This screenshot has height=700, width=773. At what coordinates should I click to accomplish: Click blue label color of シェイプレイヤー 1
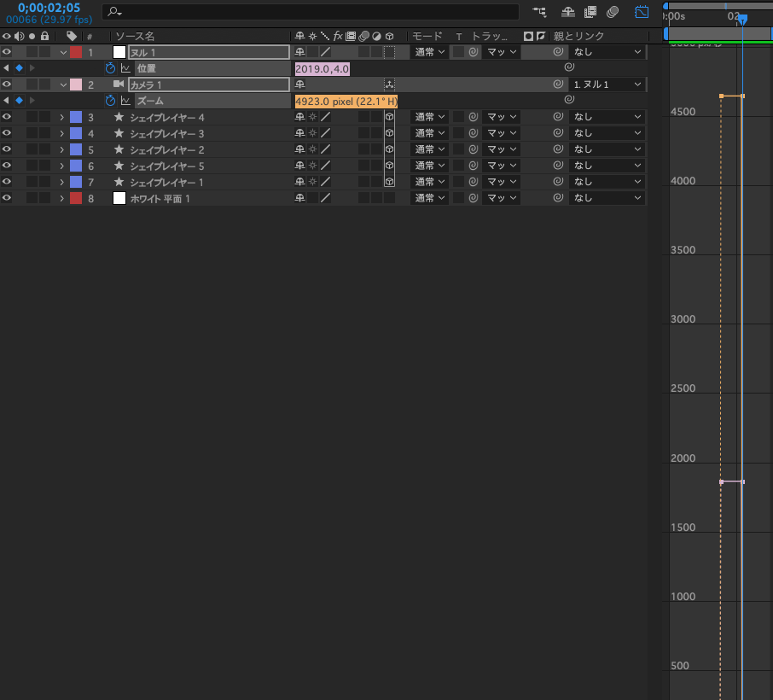click(76, 182)
